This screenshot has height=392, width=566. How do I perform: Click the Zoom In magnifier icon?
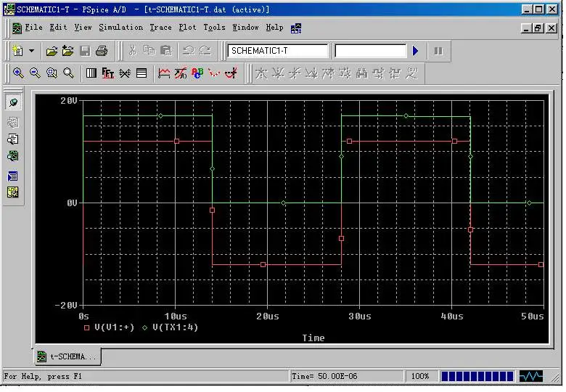[18, 73]
